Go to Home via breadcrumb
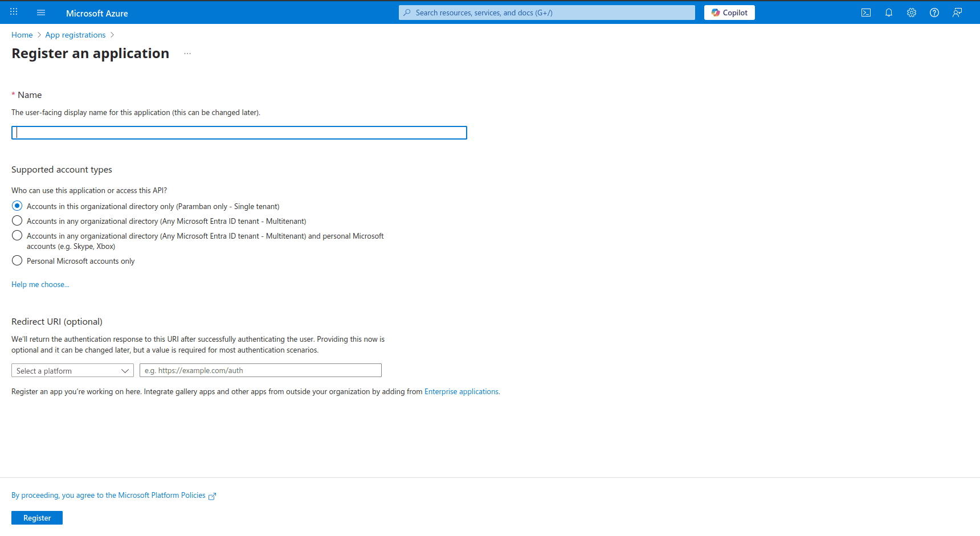The width and height of the screenshot is (980, 536). 22,35
